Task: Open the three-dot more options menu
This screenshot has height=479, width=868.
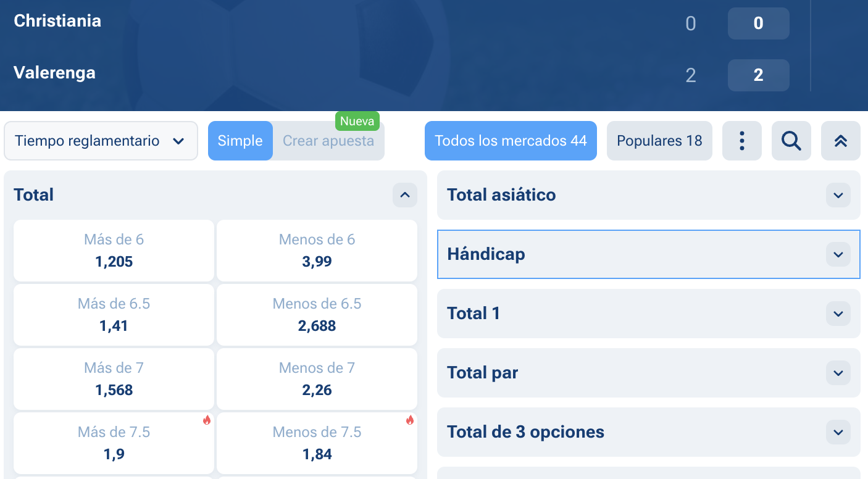Action: click(x=742, y=141)
